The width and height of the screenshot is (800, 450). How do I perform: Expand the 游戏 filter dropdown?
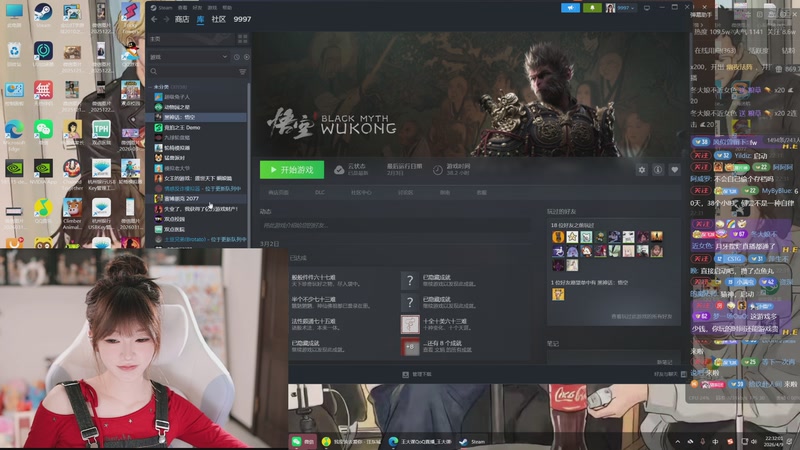click(x=188, y=57)
